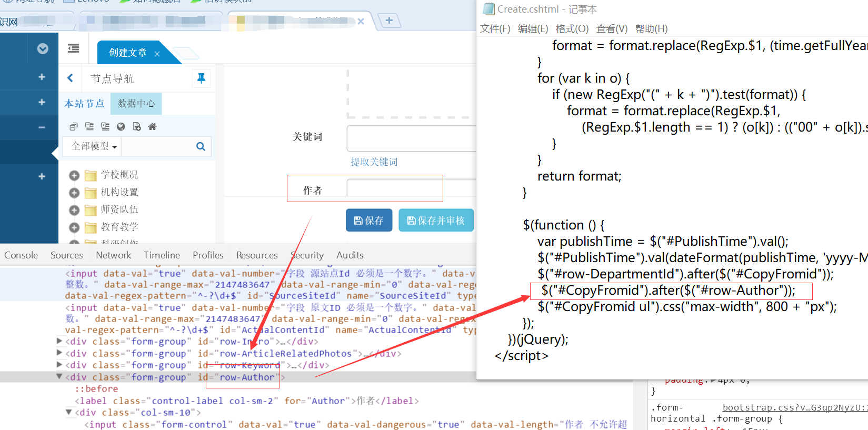The height and width of the screenshot is (430, 868).
Task: Click the home icon in node toolbar
Action: click(152, 126)
